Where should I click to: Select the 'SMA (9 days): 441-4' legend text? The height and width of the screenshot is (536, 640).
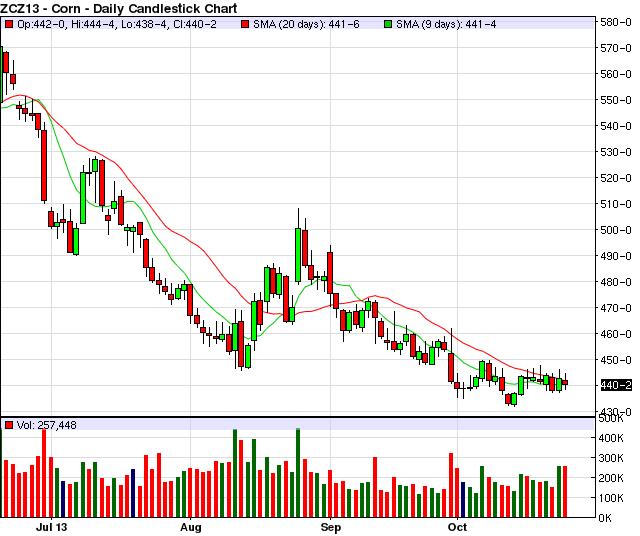(x=447, y=24)
